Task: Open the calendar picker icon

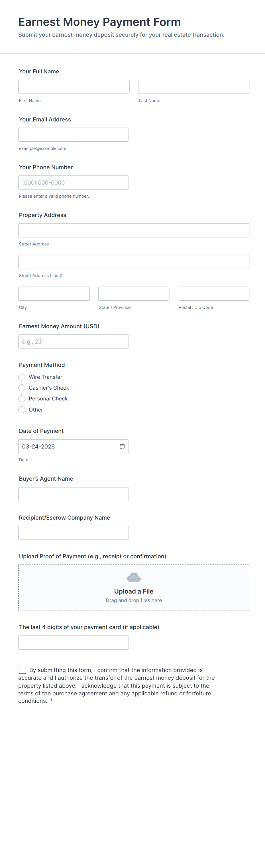Action: [122, 446]
